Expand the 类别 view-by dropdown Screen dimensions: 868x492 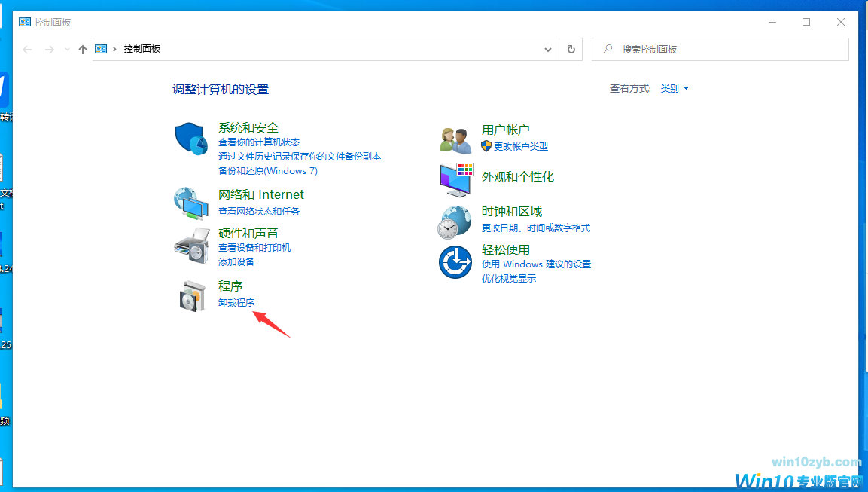(675, 89)
